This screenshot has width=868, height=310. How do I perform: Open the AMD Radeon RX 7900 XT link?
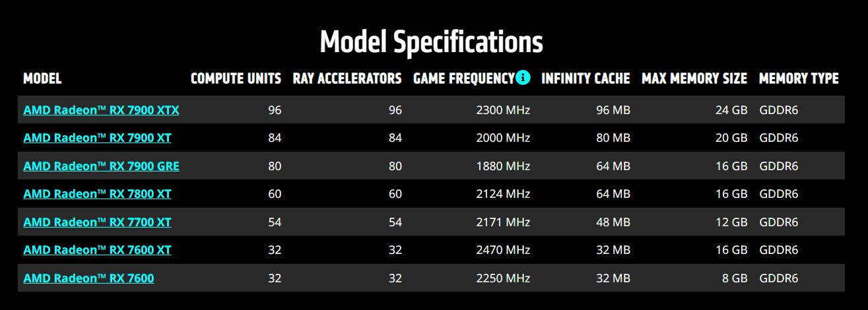tap(98, 138)
